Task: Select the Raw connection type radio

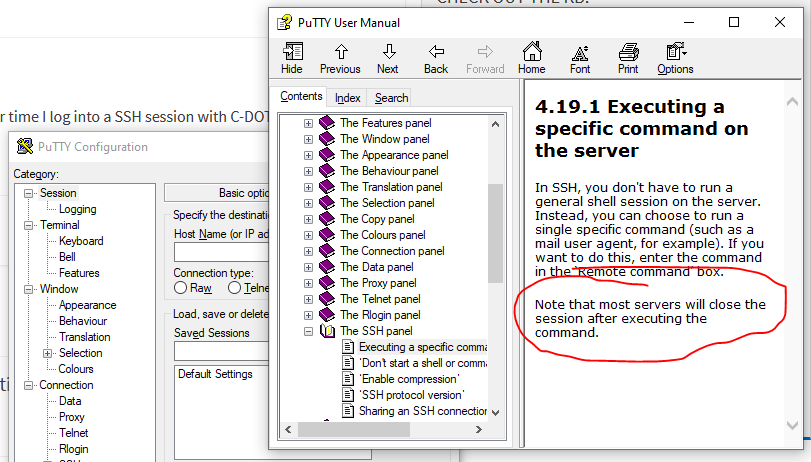Action: click(181, 288)
